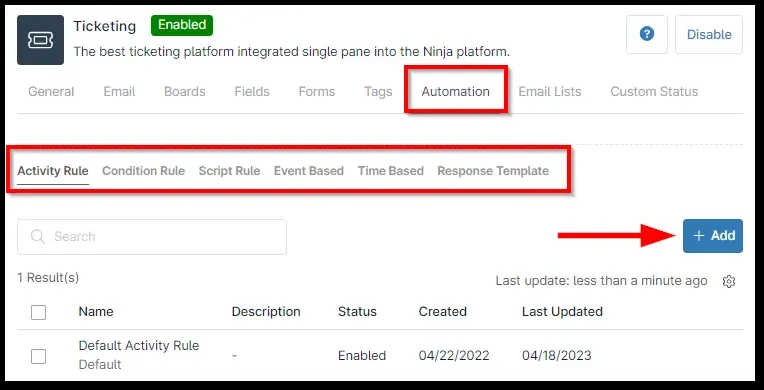Click the Status column header
The image size is (764, 390).
[x=357, y=312]
